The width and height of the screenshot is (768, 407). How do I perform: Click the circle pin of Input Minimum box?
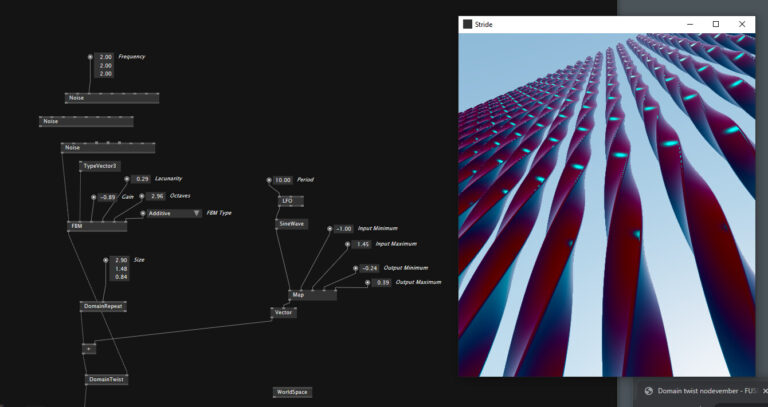(330, 229)
